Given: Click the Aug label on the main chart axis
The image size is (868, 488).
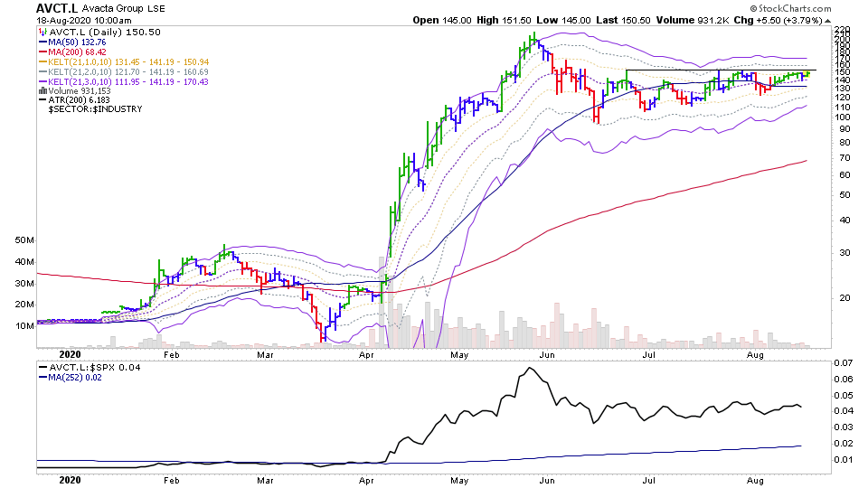Looking at the screenshot, I should [755, 354].
